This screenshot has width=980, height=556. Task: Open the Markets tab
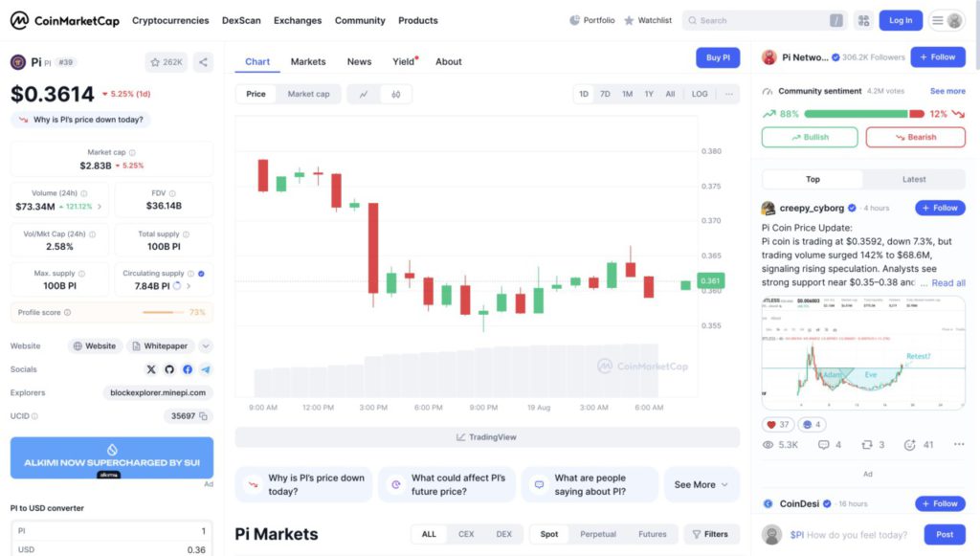click(x=308, y=61)
